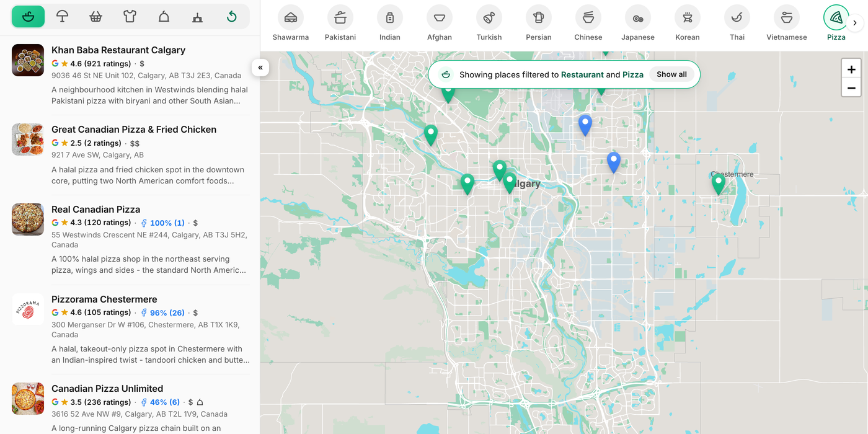The height and width of the screenshot is (434, 868).
Task: Click address 9036 46 St NE Unit 102
Action: coord(146,76)
